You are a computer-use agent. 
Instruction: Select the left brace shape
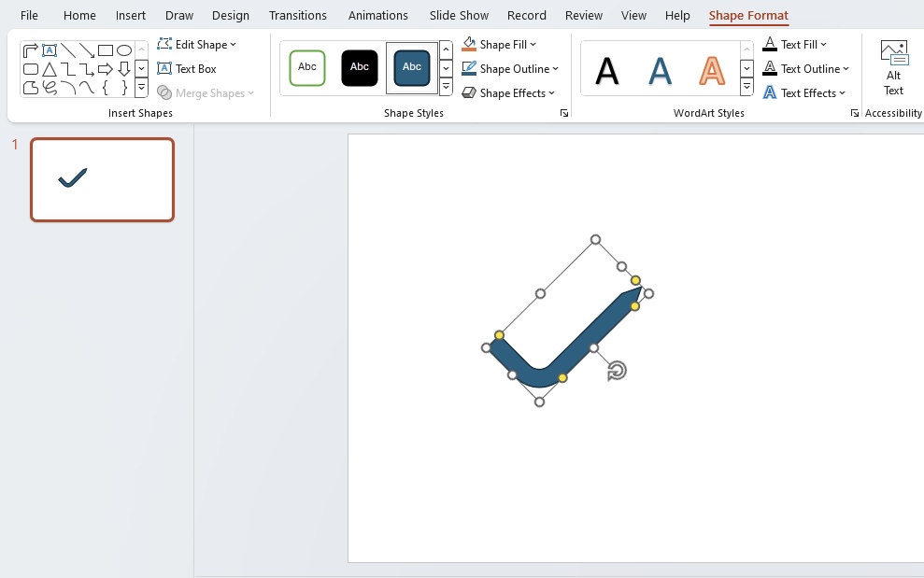coord(106,88)
